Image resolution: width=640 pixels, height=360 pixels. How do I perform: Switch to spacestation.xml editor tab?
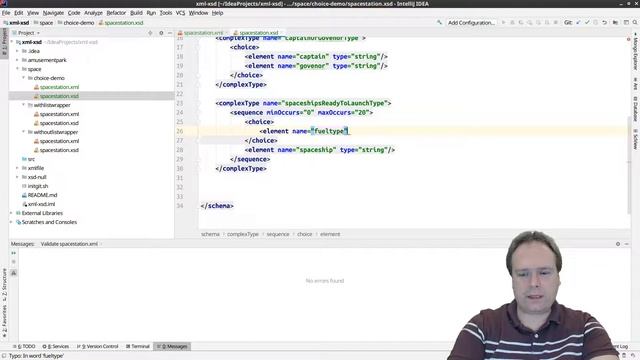pyautogui.click(x=203, y=33)
